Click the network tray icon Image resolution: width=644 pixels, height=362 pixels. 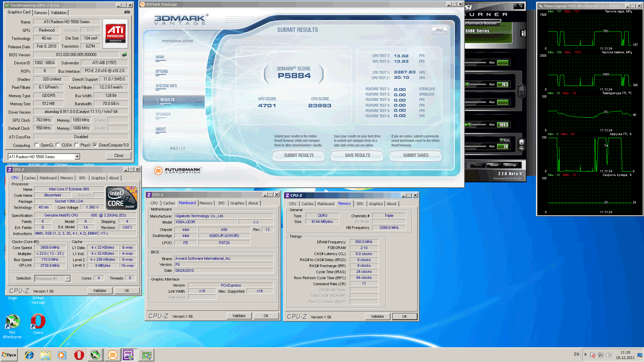click(601, 355)
